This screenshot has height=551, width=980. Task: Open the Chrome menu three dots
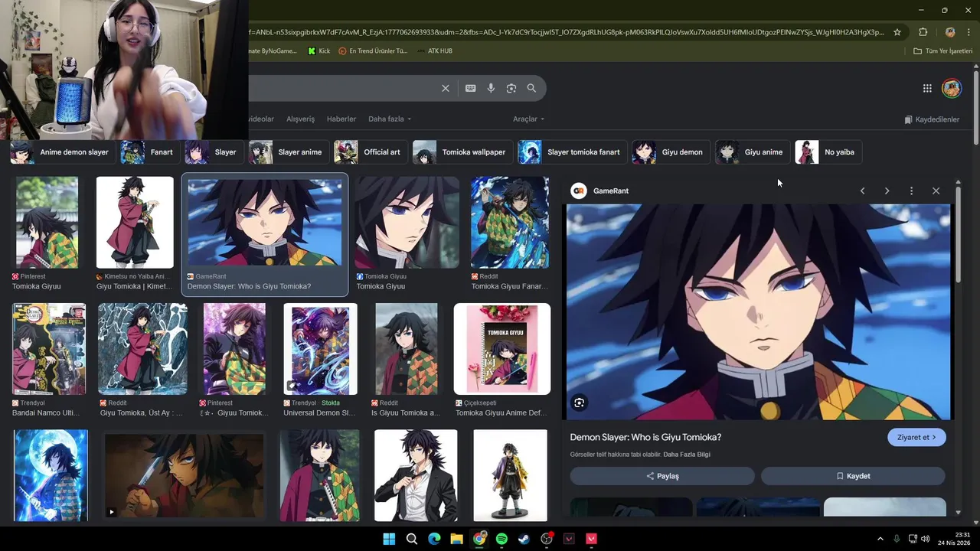point(969,32)
